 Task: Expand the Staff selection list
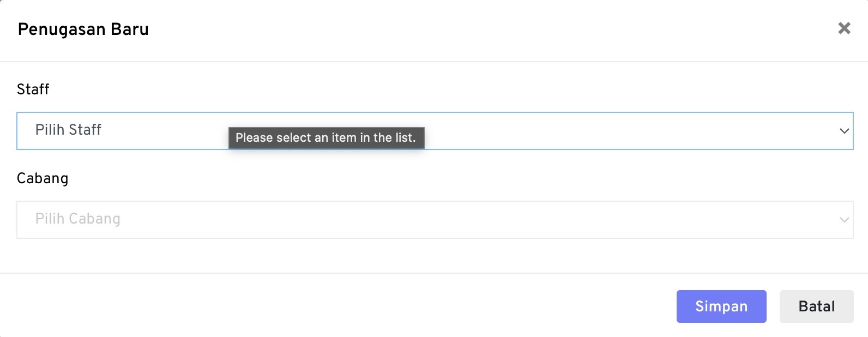click(x=600, y=131)
